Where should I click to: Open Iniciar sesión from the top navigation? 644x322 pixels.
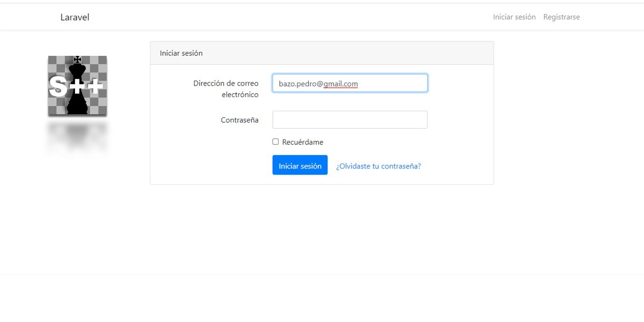click(514, 17)
